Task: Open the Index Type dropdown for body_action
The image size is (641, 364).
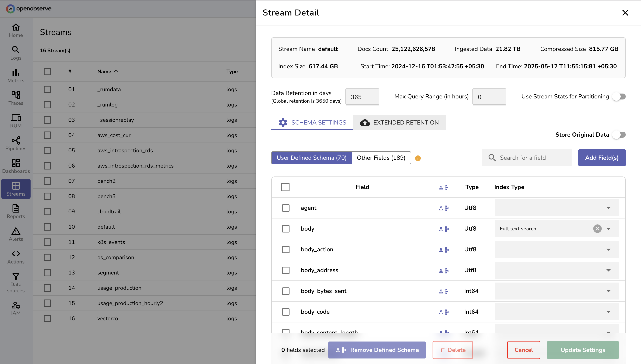Action: pos(608,249)
